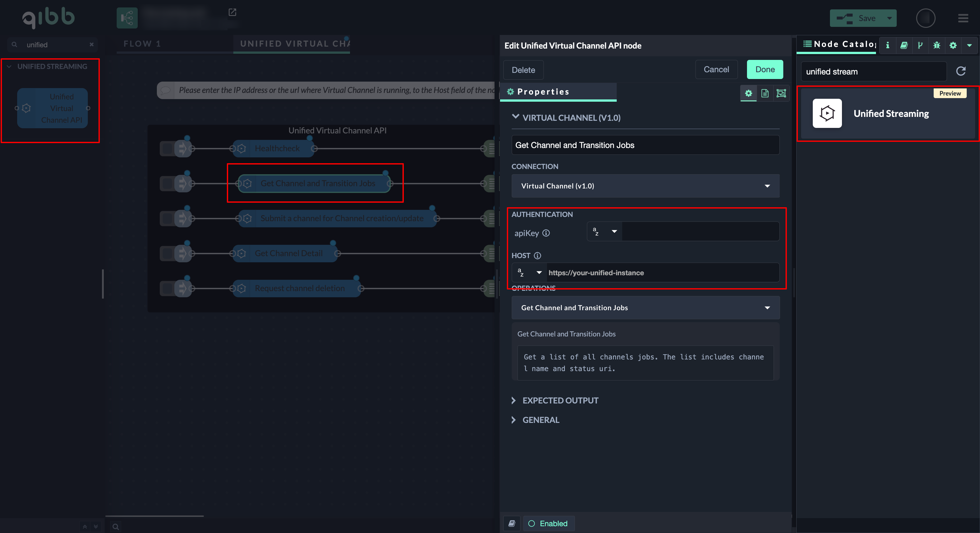Select the Node Catalog sidebar tab
Image resolution: width=980 pixels, height=533 pixels.
[x=839, y=44]
